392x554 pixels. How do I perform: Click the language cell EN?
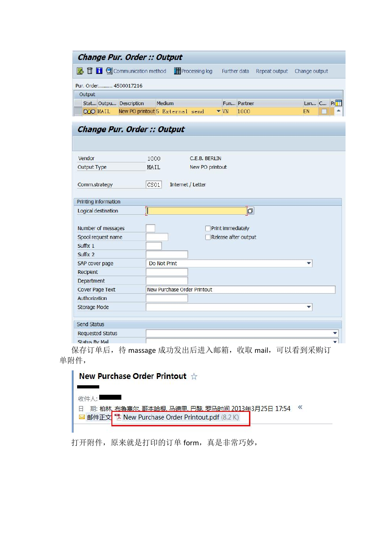310,111
